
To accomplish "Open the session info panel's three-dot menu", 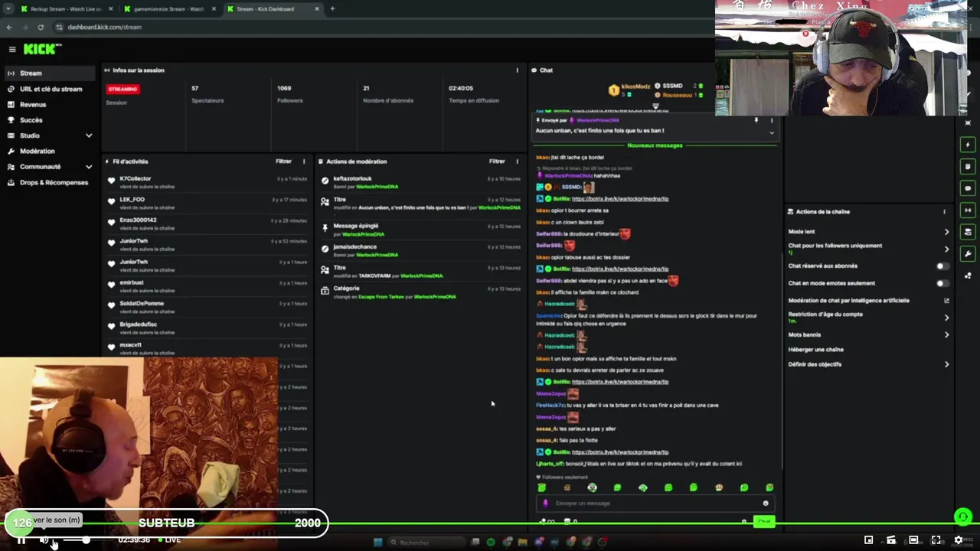I will tap(517, 70).
